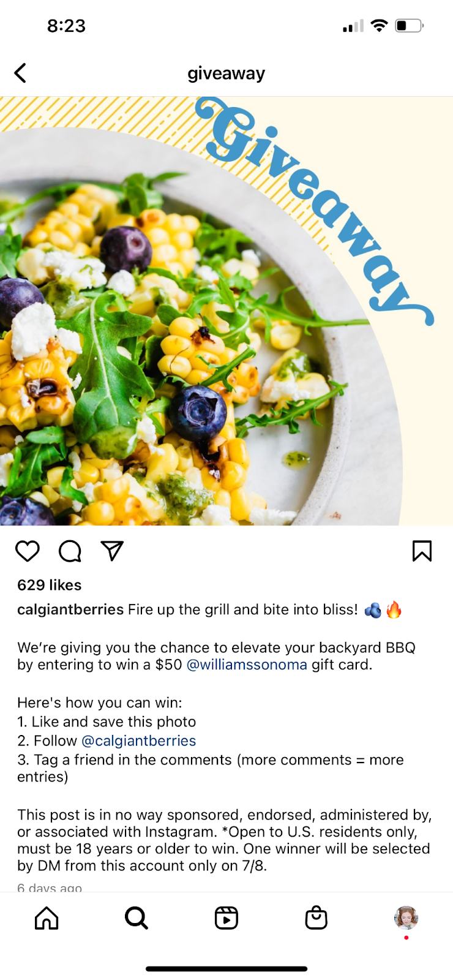Open your profile avatar tab

(x=406, y=918)
